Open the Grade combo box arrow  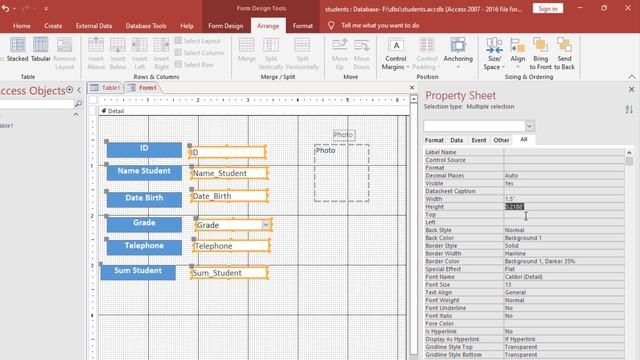tap(266, 225)
